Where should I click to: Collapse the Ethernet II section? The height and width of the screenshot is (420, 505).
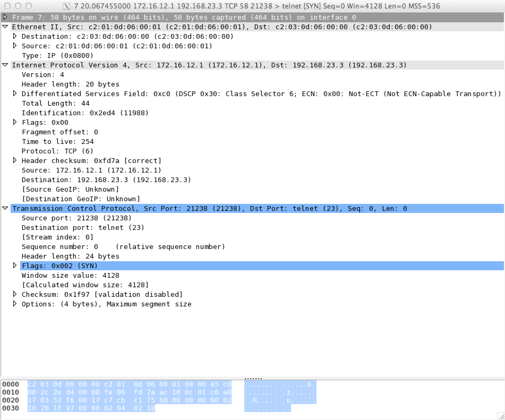click(5, 27)
